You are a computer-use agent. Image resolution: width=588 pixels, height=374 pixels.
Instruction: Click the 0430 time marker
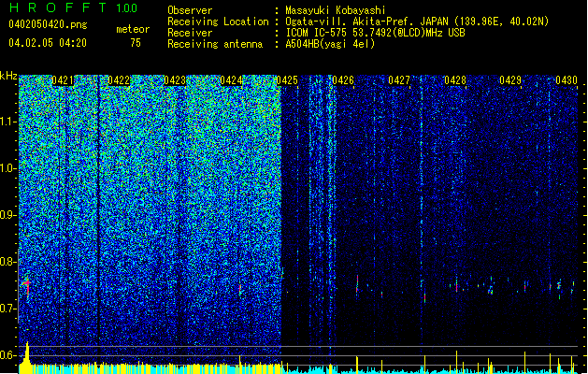(566, 80)
